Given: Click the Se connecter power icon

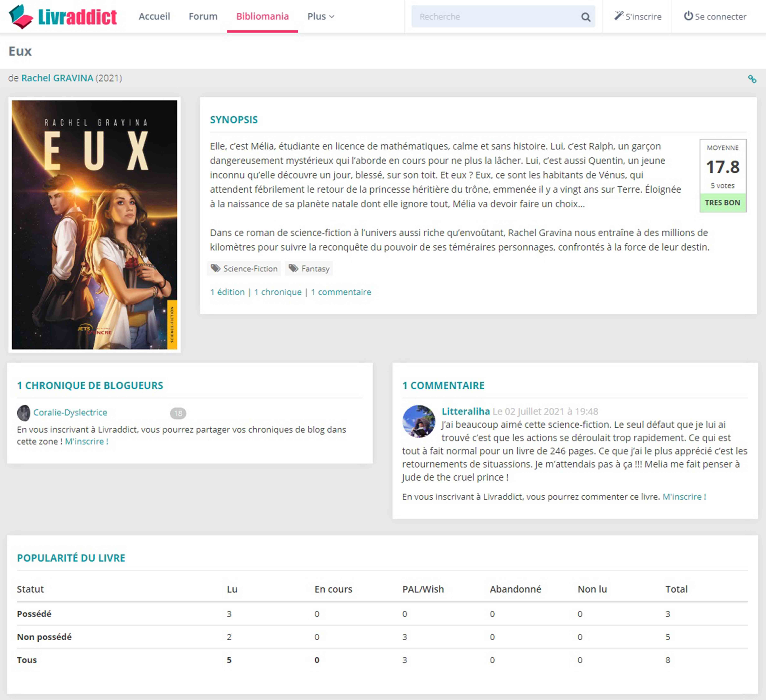Looking at the screenshot, I should coord(688,16).
